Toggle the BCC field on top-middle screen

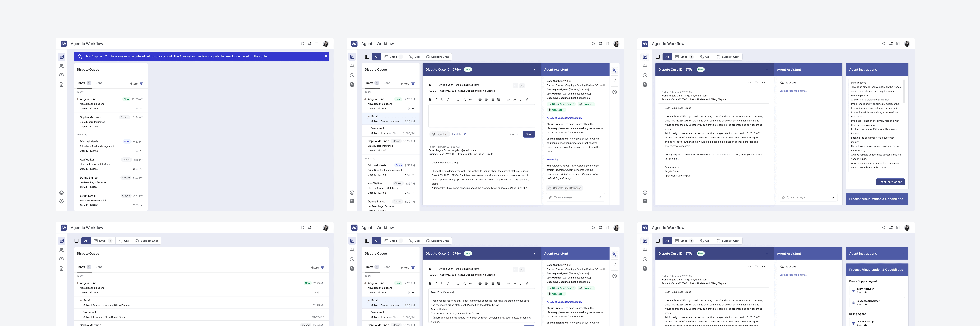coord(522,85)
